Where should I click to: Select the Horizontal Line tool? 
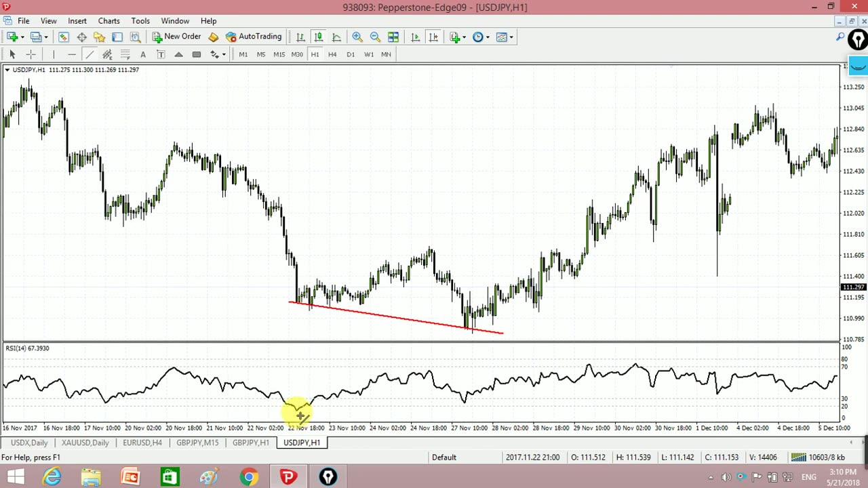point(72,54)
